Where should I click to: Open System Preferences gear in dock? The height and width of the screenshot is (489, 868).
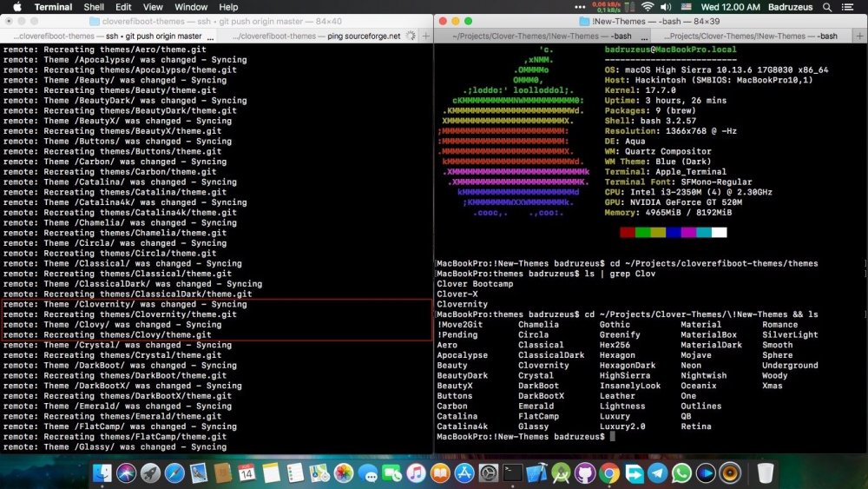(488, 473)
